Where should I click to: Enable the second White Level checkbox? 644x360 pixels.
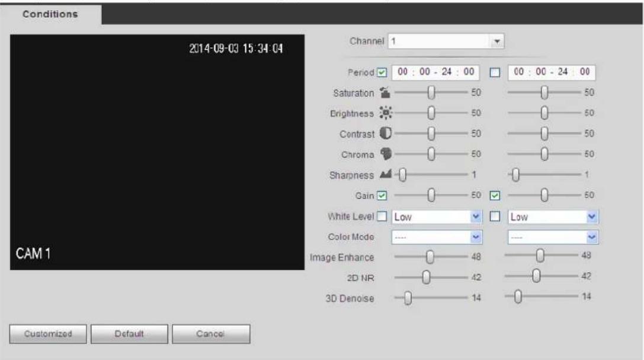click(x=495, y=216)
